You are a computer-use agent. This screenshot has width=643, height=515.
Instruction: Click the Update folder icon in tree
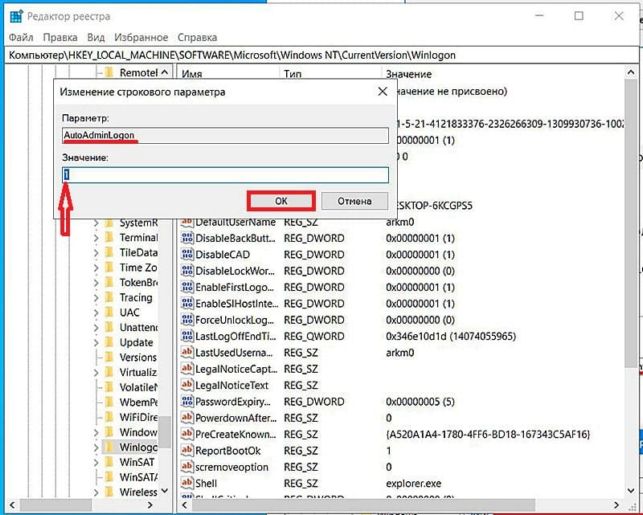pos(109,342)
